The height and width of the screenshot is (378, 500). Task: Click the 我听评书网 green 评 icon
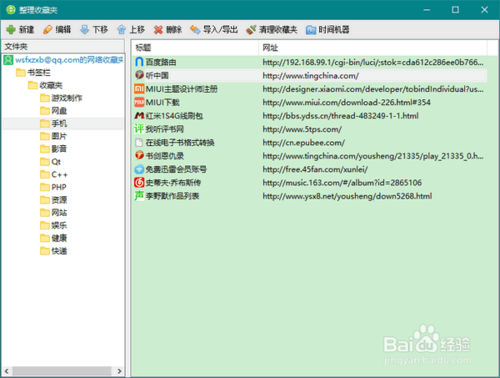click(139, 129)
